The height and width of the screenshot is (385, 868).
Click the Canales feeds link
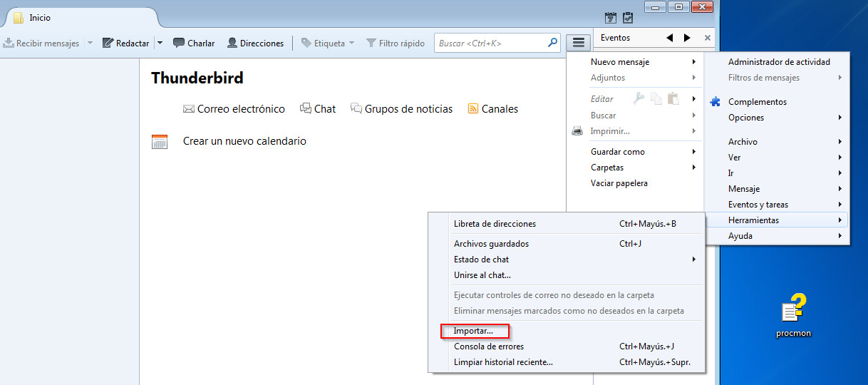500,109
